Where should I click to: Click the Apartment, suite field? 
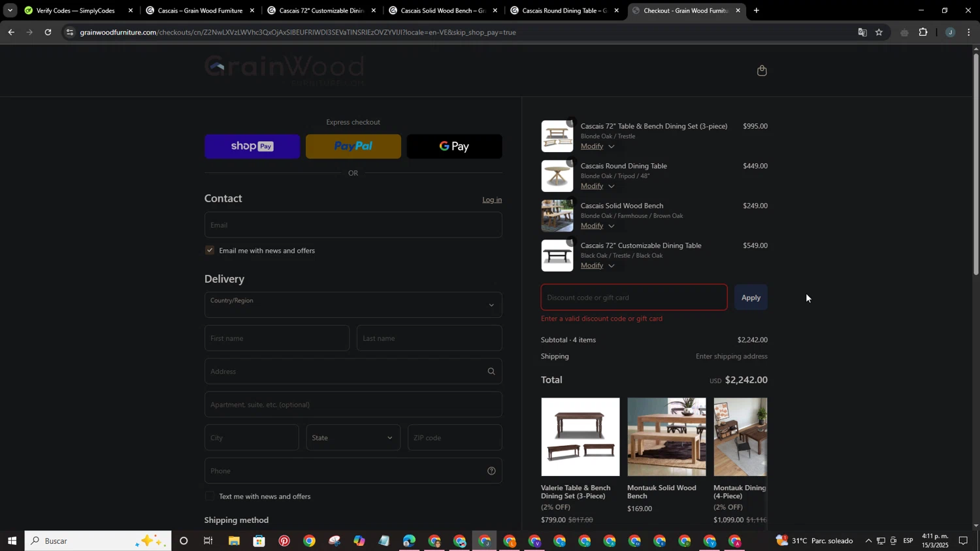pyautogui.click(x=353, y=405)
